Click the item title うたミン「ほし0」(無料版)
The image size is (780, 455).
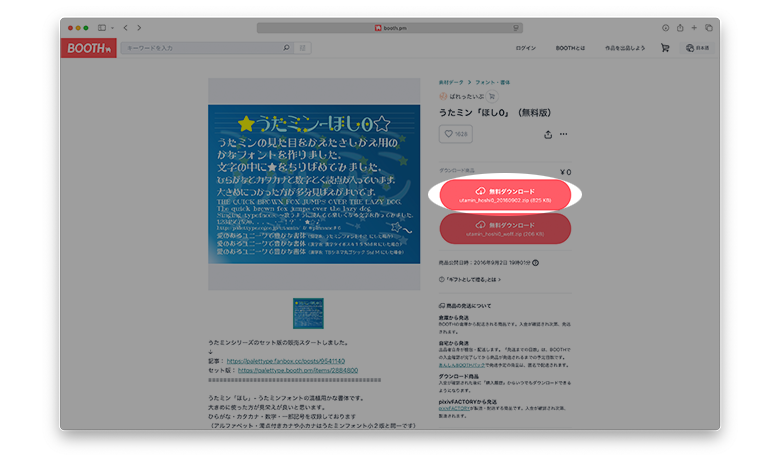point(495,113)
